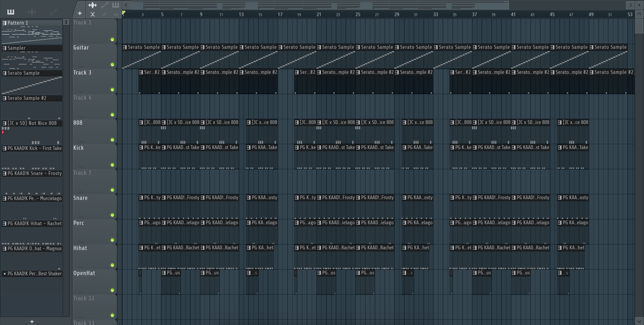The image size is (644, 325).
Task: Open the PG KAAD Frosty snare clip menu at bar 9
Action: [x=203, y=198]
